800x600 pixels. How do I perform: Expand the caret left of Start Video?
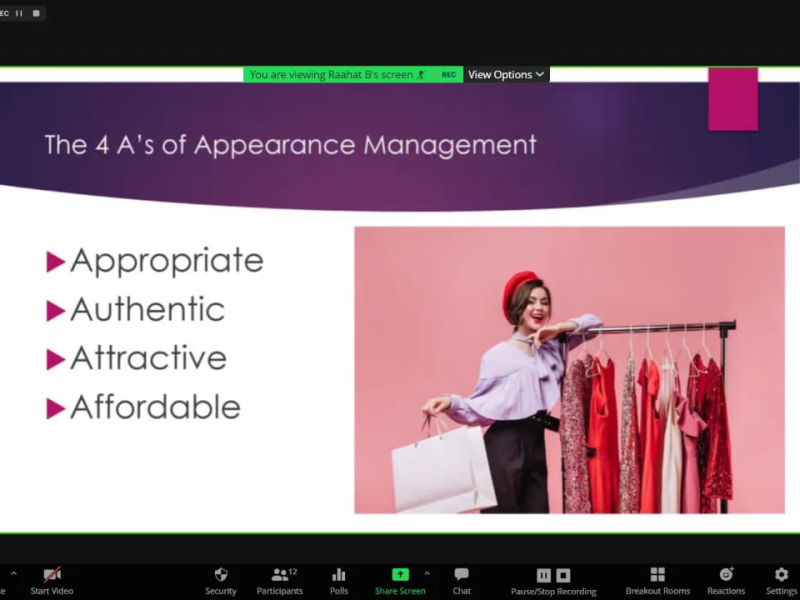(x=13, y=574)
